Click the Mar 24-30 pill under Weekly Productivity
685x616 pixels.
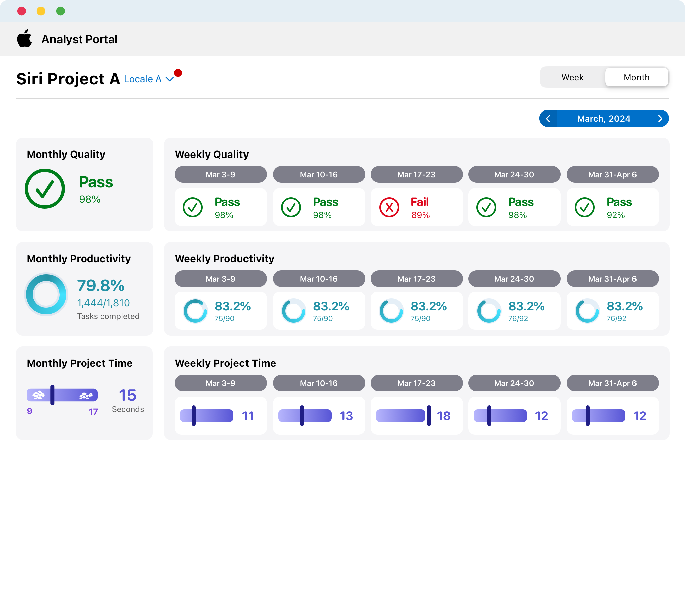pos(514,279)
